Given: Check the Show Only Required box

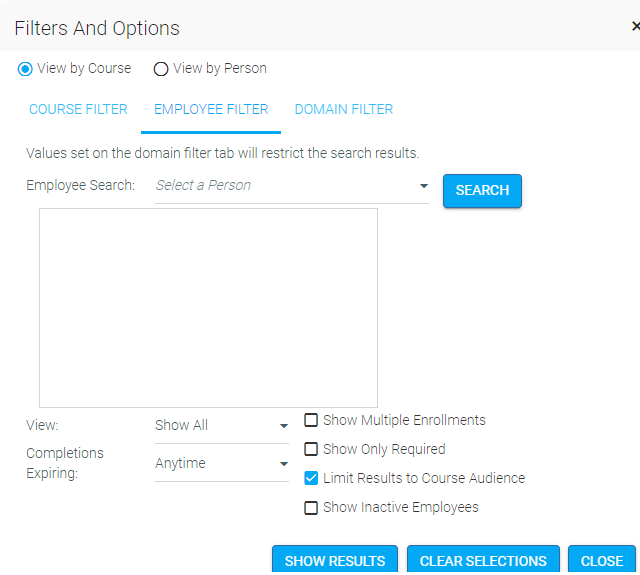Looking at the screenshot, I should coord(311,449).
